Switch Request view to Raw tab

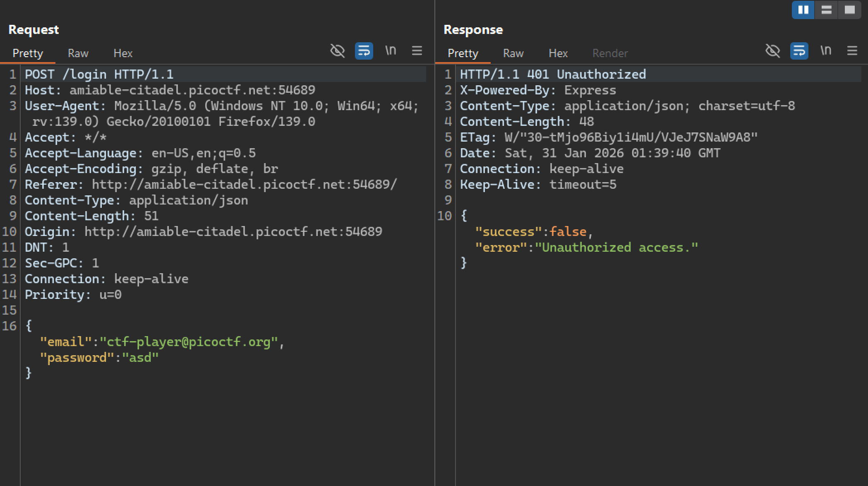tap(78, 53)
